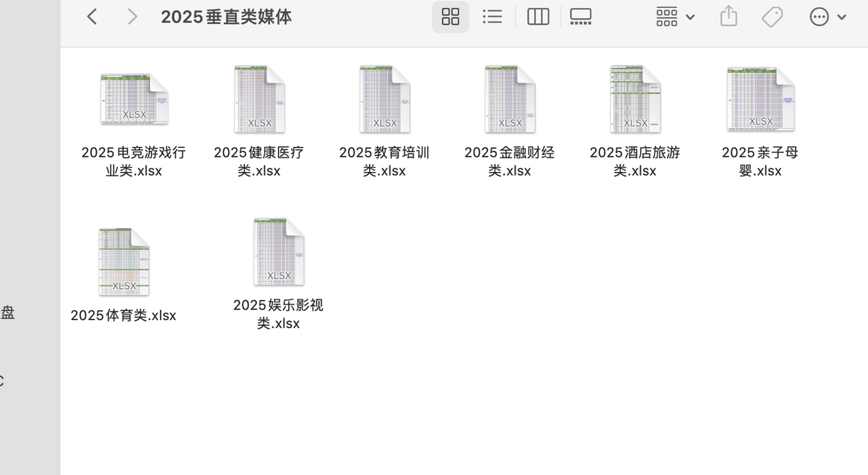Image resolution: width=868 pixels, height=475 pixels.
Task: Open the group-by options dropdown
Action: [675, 17]
